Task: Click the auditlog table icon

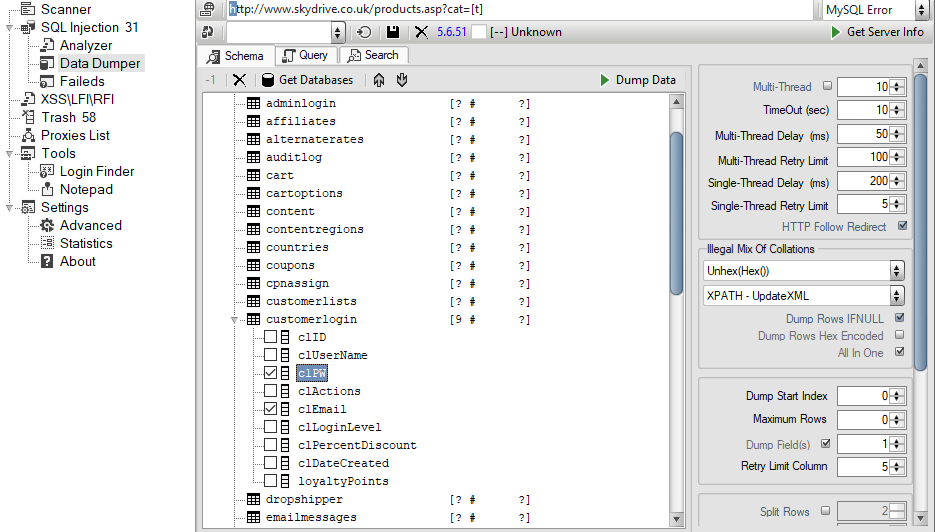Action: [253, 157]
